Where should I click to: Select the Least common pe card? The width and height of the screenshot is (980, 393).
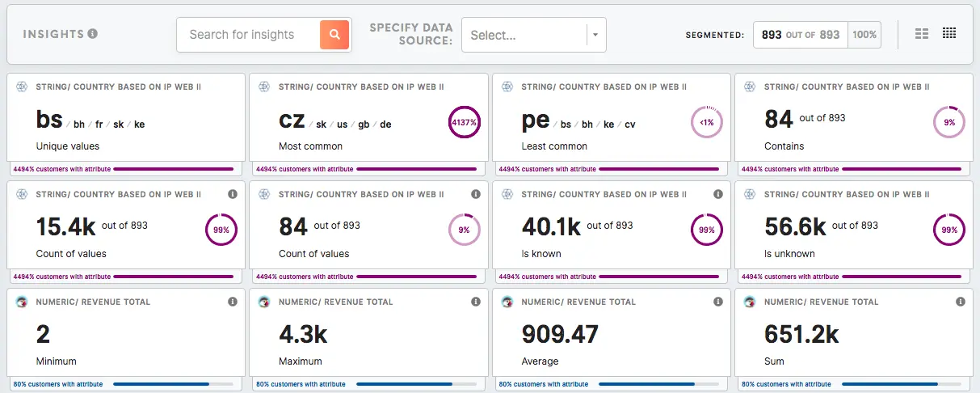(598, 121)
